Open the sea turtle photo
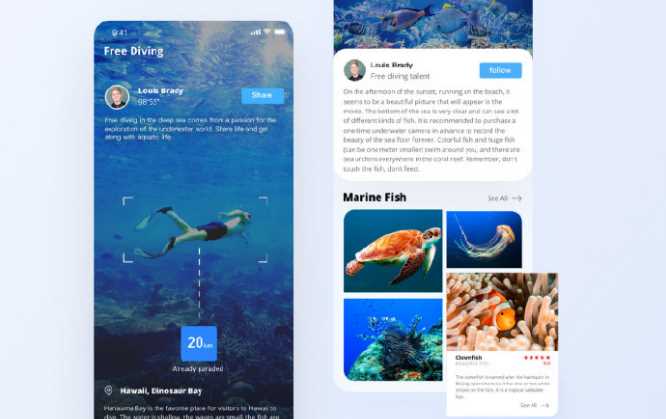Viewport: 666px width, 419px height. 393,251
